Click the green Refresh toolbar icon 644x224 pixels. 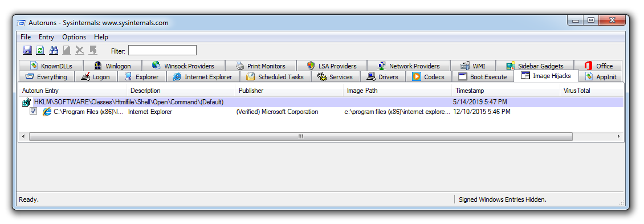tap(40, 50)
